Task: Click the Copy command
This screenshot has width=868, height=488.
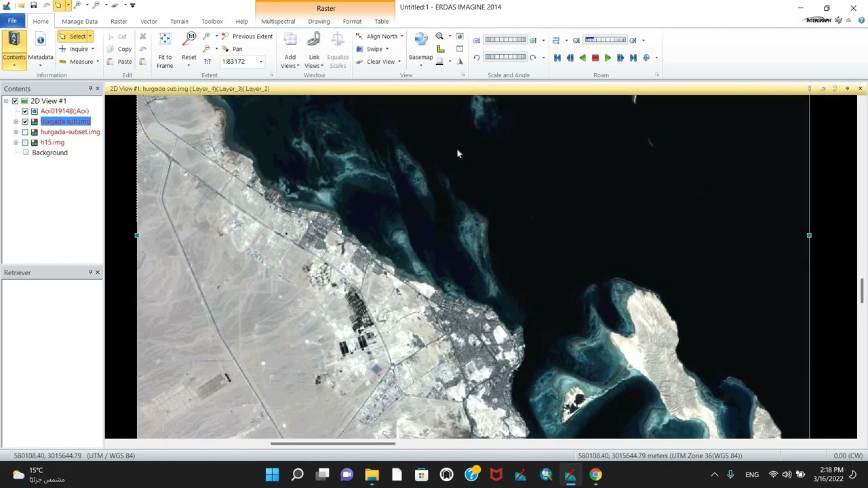Action: point(119,49)
